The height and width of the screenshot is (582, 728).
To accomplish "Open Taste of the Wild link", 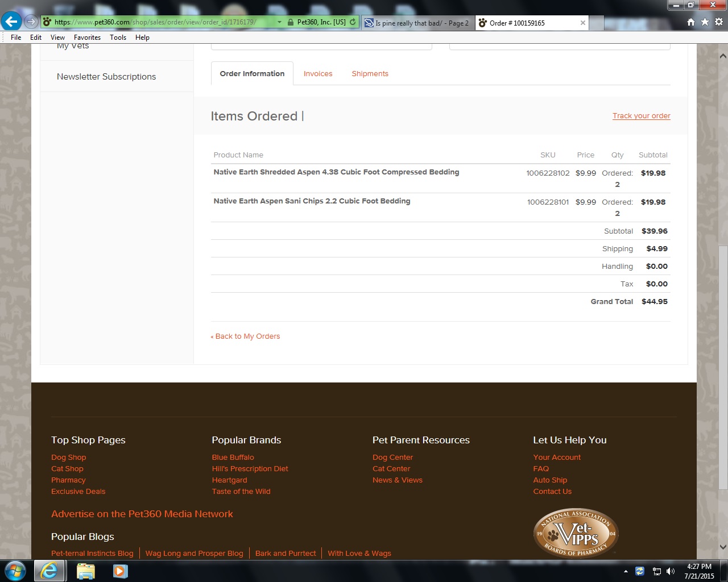I will [241, 491].
